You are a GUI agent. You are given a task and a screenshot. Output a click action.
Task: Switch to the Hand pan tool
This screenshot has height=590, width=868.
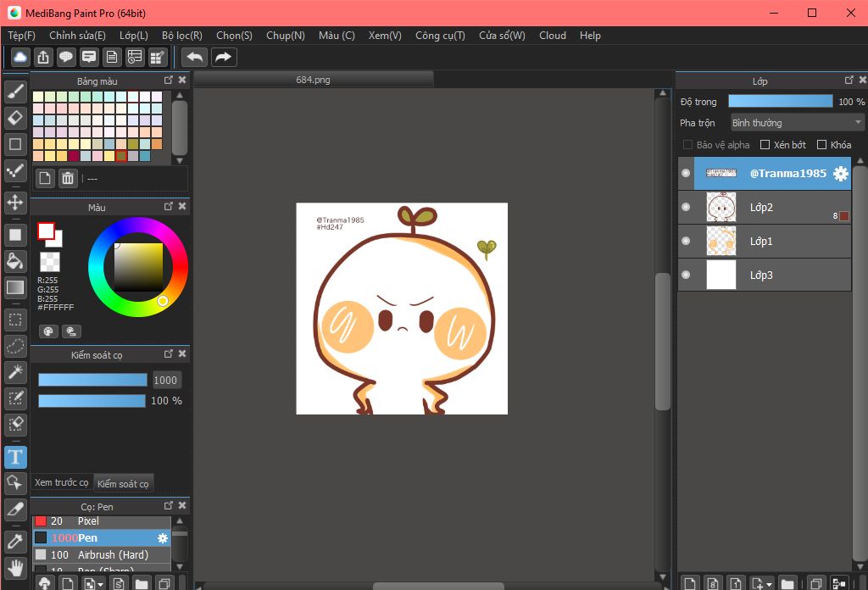tap(15, 566)
